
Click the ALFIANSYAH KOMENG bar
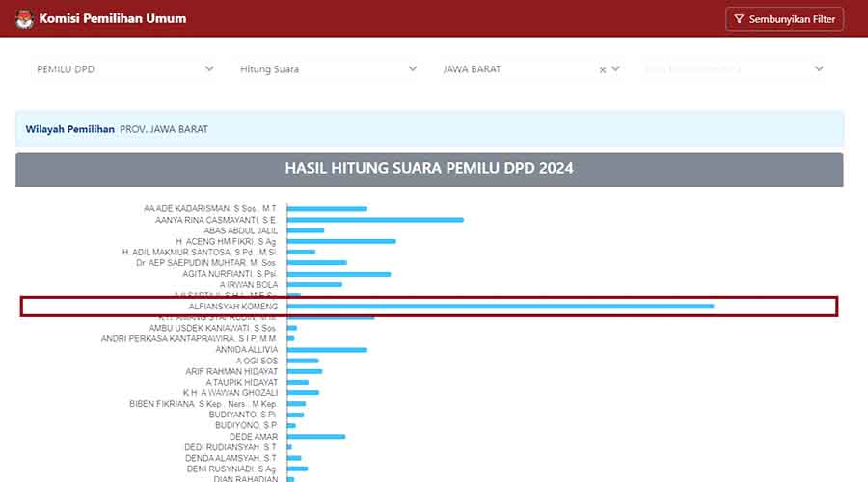click(501, 306)
